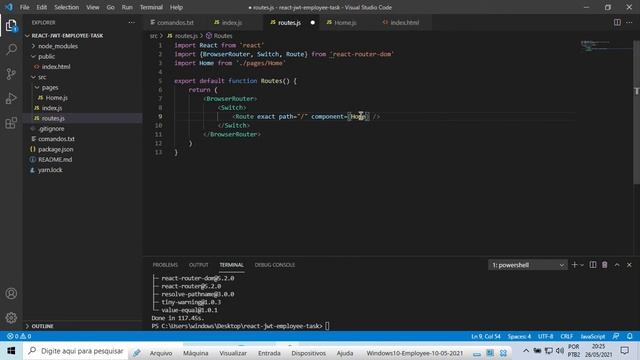Viewport: 640px width, 360px height.
Task: Maximize the terminal panel size
Action: click(617, 265)
